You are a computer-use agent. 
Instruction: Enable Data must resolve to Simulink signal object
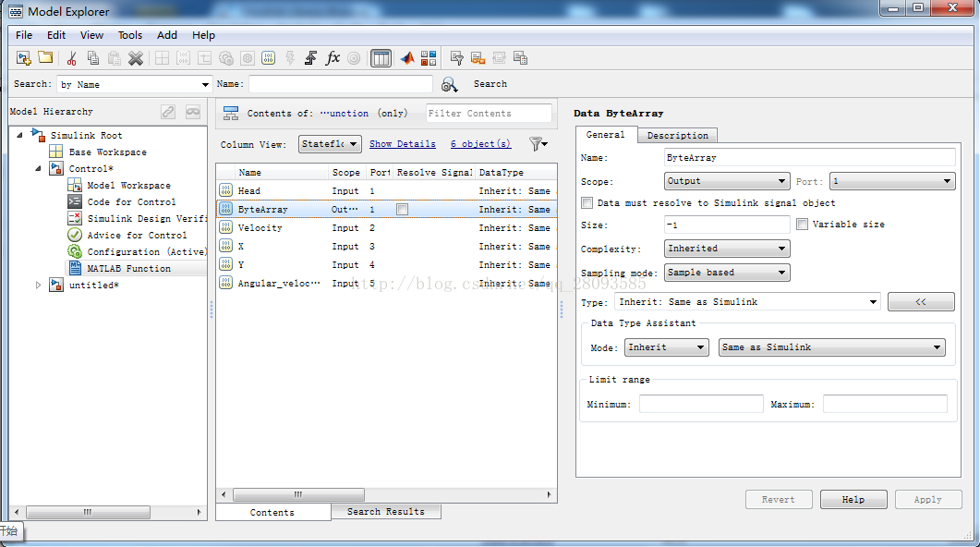coord(587,202)
